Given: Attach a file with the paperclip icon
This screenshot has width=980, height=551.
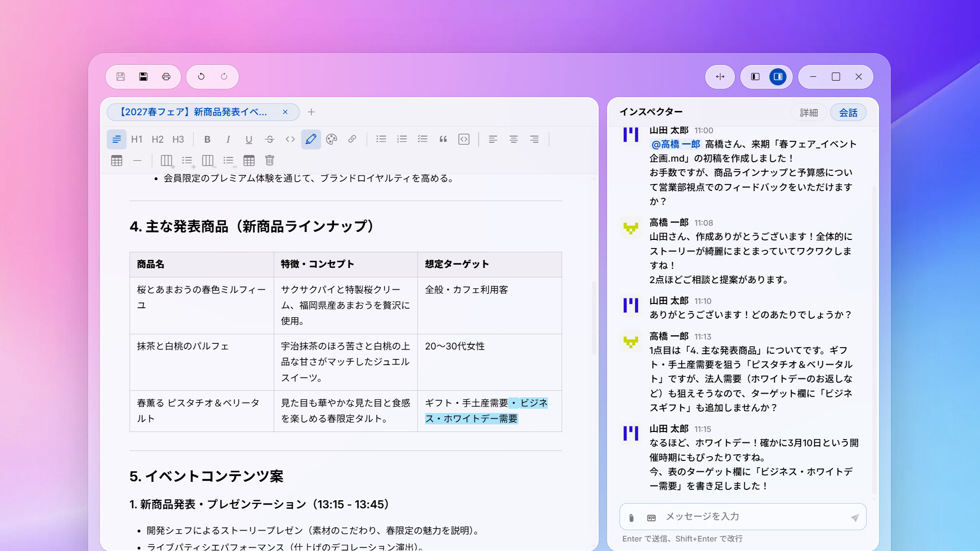Looking at the screenshot, I should coord(631,518).
